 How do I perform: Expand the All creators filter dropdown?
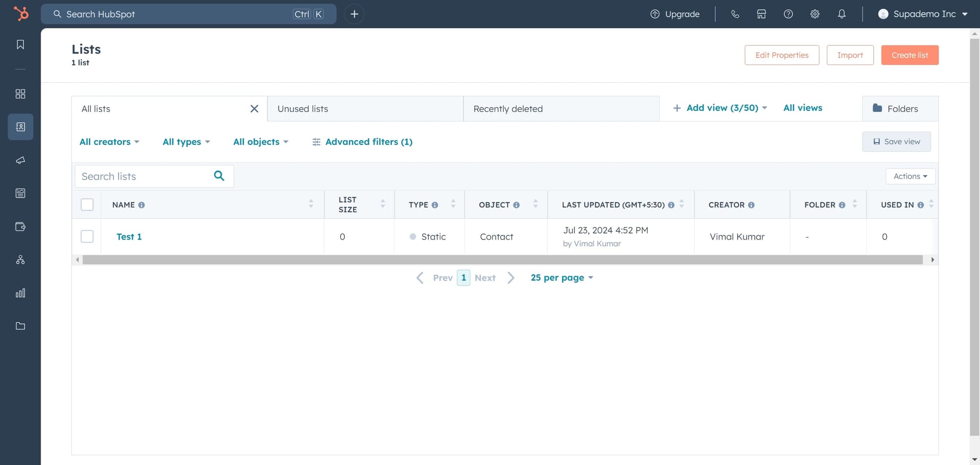[109, 142]
